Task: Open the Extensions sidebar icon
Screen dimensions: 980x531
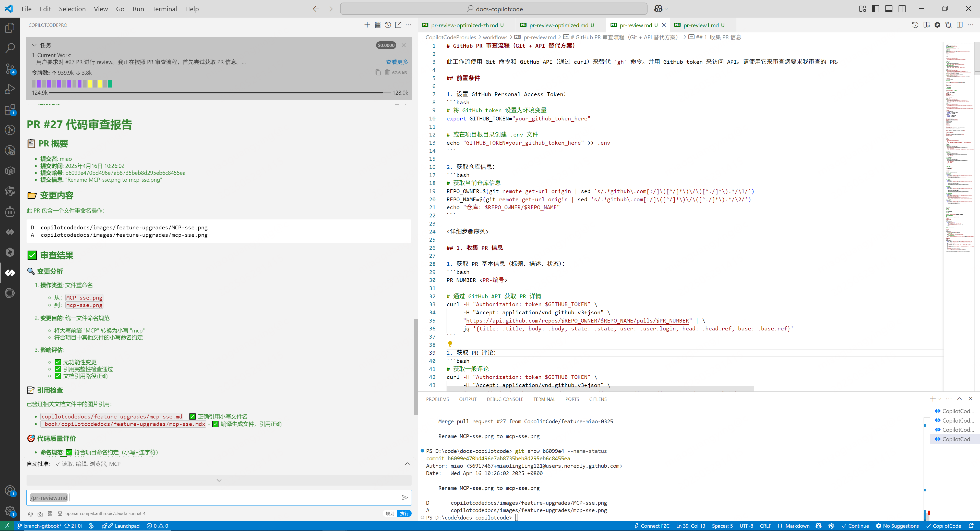Action: 10,109
